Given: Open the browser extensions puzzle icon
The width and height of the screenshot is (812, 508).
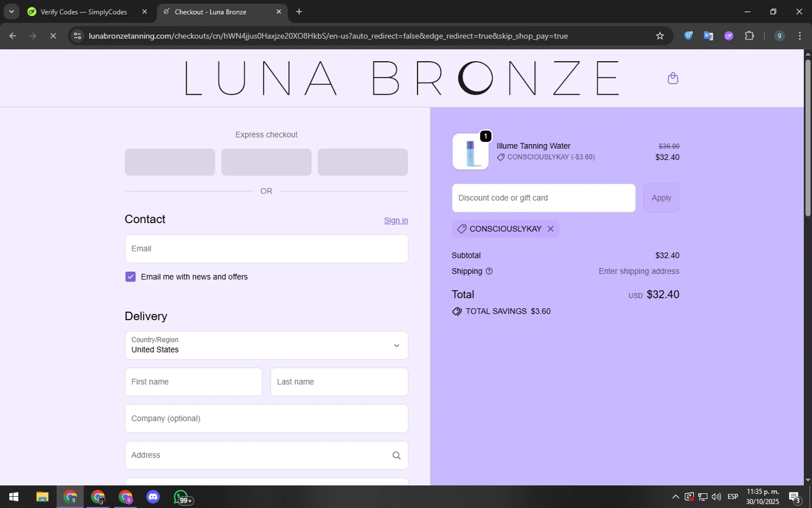Looking at the screenshot, I should point(749,36).
